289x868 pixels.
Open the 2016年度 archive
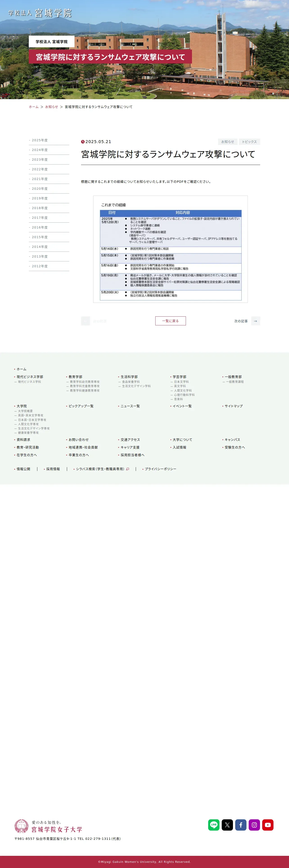pos(49,227)
